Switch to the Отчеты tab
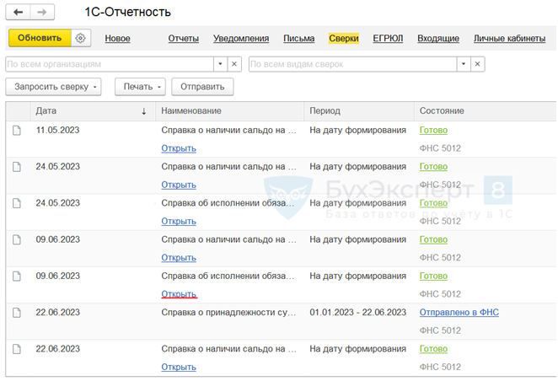This screenshot has width=558, height=392. tap(183, 39)
